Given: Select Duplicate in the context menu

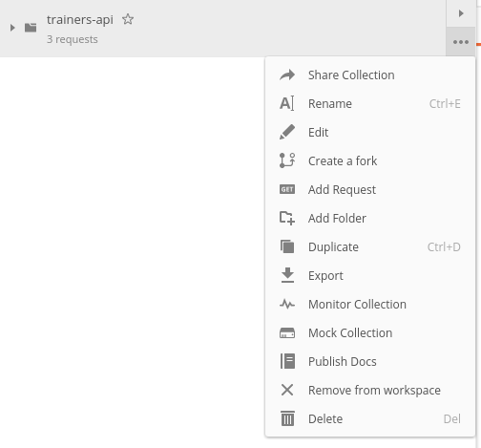Looking at the screenshot, I should (x=370, y=247).
